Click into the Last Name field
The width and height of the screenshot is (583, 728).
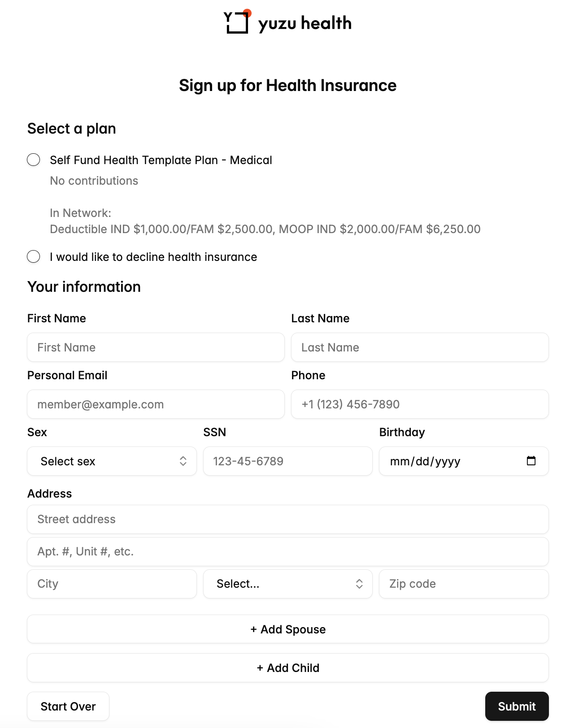point(420,347)
